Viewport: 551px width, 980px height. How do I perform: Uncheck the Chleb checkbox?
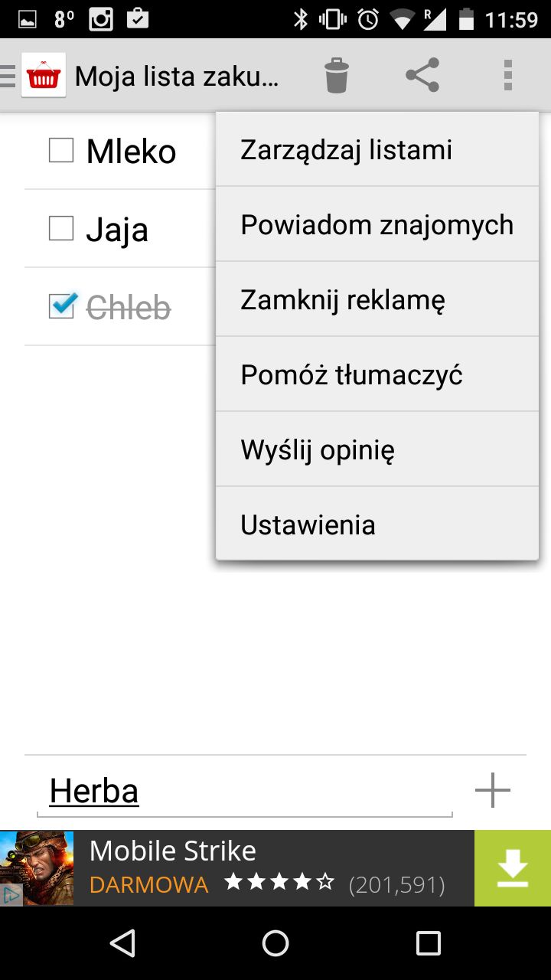pos(61,306)
